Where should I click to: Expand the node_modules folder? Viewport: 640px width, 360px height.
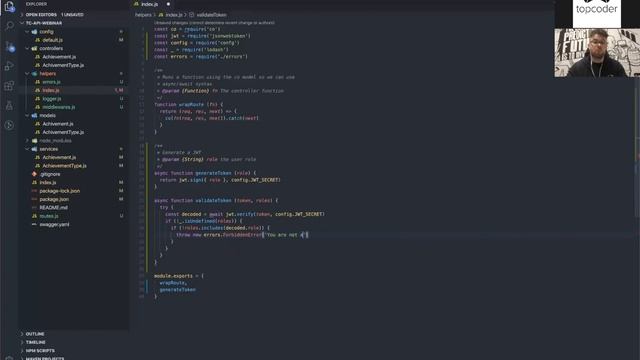point(27,140)
